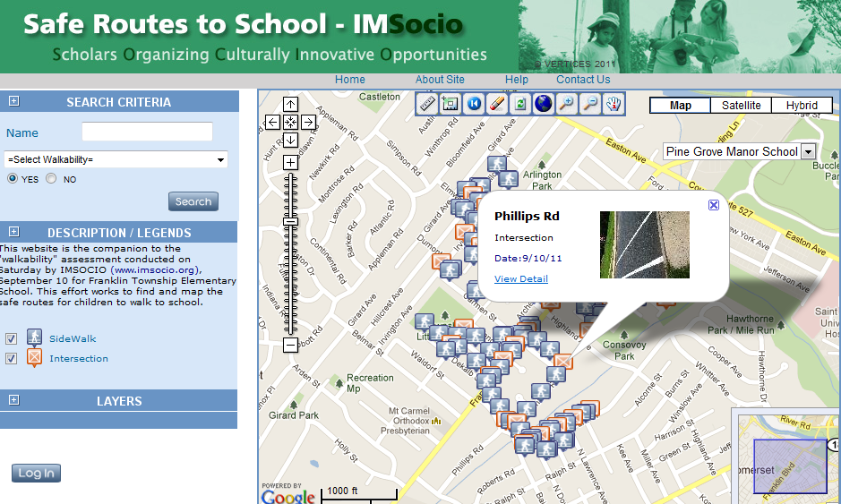The width and height of the screenshot is (841, 504).
Task: Zoom in using the plus above slider
Action: [x=290, y=162]
